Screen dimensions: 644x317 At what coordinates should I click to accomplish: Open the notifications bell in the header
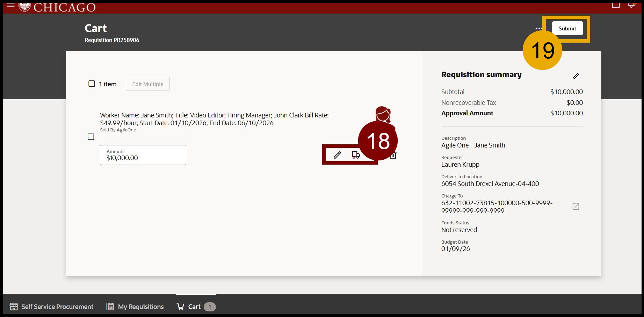coord(631,4)
